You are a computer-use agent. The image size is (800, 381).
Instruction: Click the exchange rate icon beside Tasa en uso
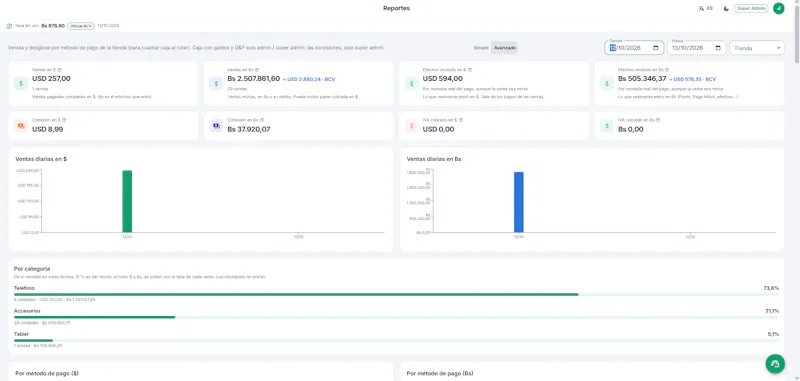[x=9, y=26]
